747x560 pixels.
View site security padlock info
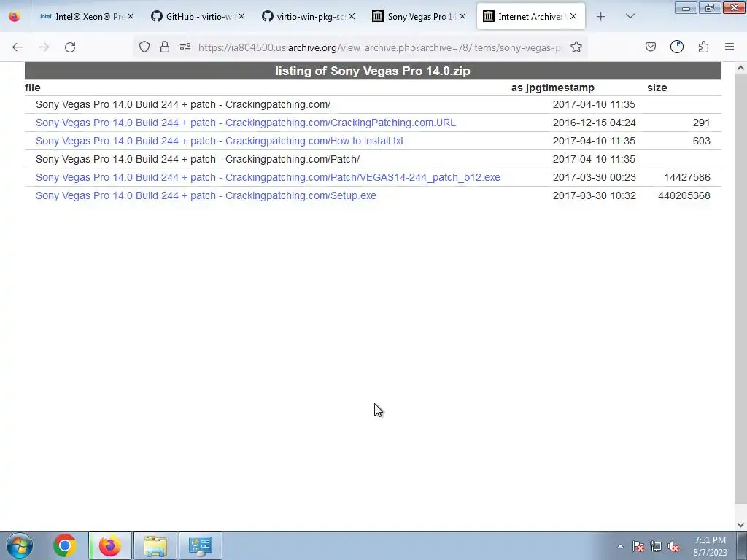[165, 47]
